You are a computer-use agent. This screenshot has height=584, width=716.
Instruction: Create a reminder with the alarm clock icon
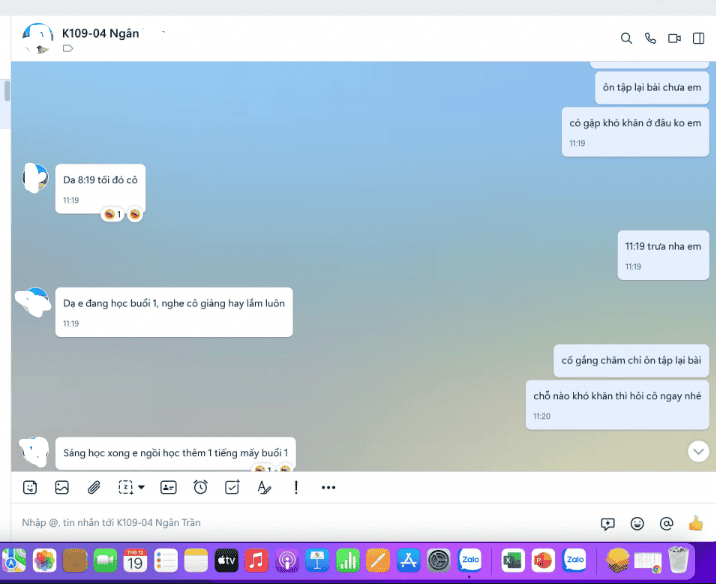click(200, 487)
